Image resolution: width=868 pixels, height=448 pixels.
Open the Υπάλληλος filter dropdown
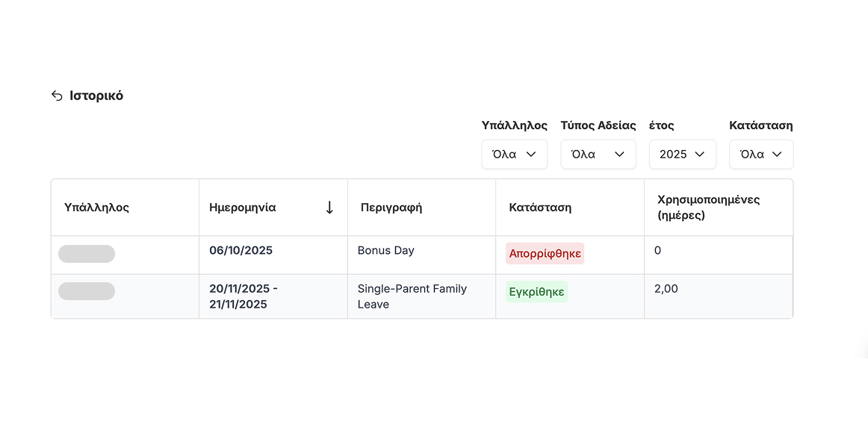pos(514,155)
